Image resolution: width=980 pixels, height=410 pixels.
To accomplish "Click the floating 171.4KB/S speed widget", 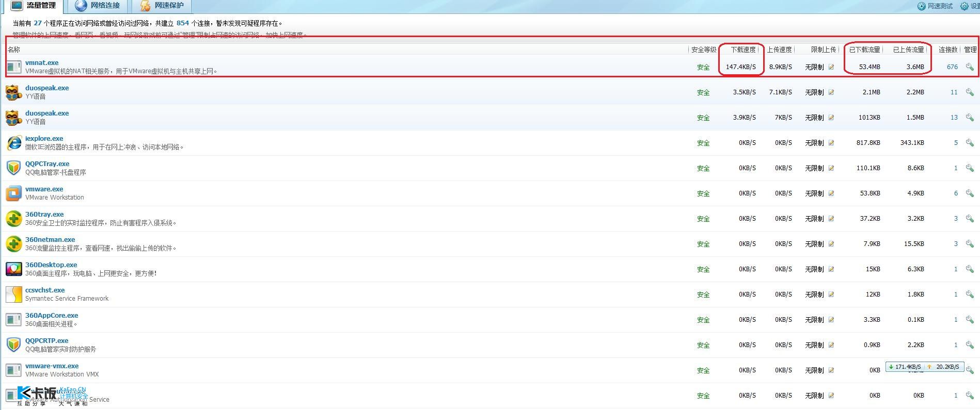I will tap(924, 367).
